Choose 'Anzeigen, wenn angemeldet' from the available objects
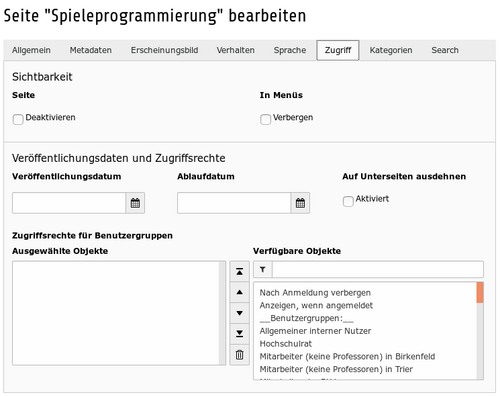 (x=316, y=305)
